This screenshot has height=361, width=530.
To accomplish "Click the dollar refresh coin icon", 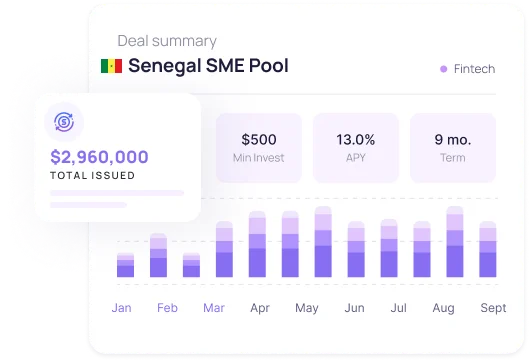I will tap(64, 122).
